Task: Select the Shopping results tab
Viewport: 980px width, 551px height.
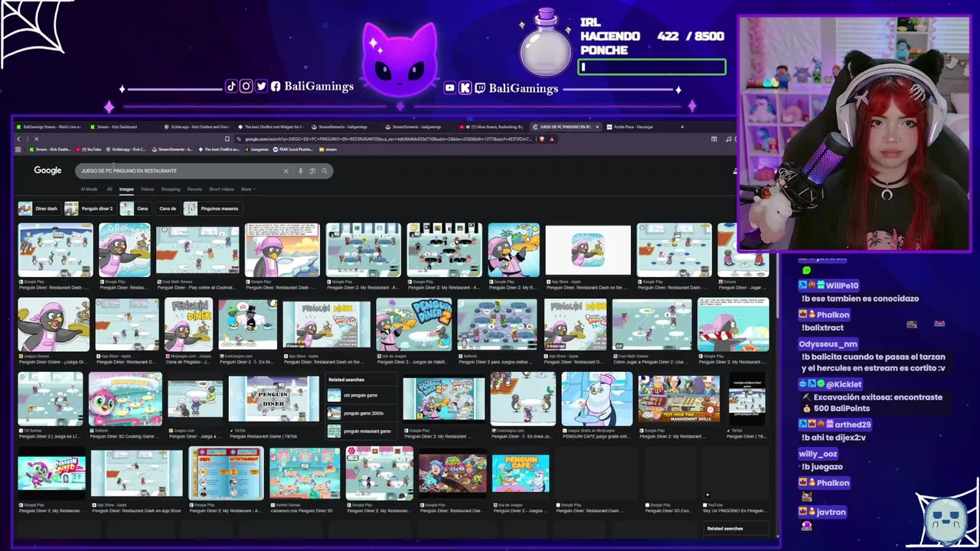Action: [171, 189]
